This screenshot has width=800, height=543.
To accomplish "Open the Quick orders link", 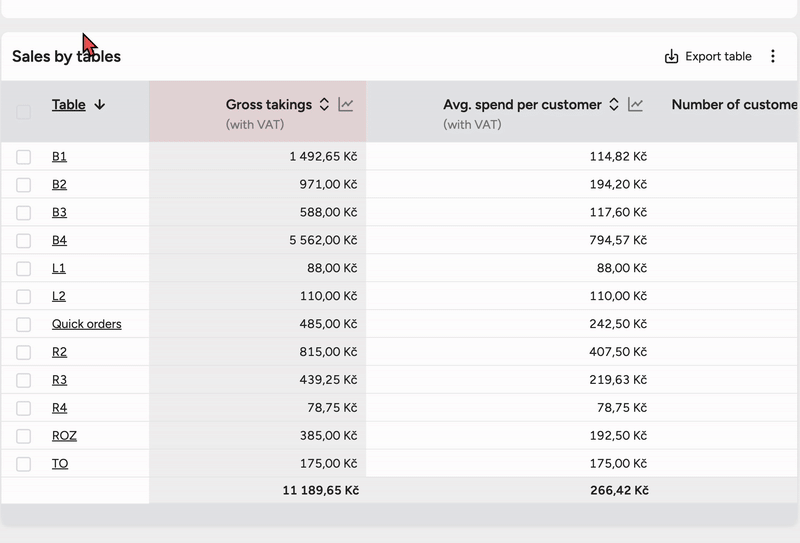I will (x=87, y=324).
